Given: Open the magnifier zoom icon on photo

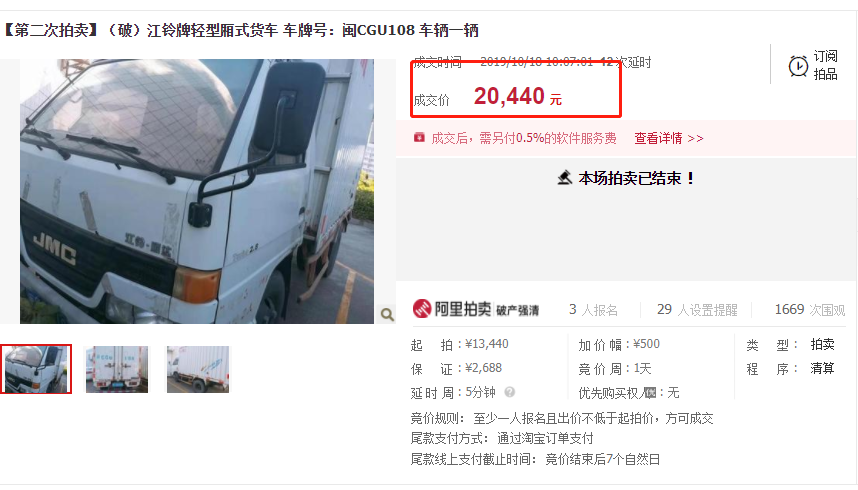Looking at the screenshot, I should (387, 314).
